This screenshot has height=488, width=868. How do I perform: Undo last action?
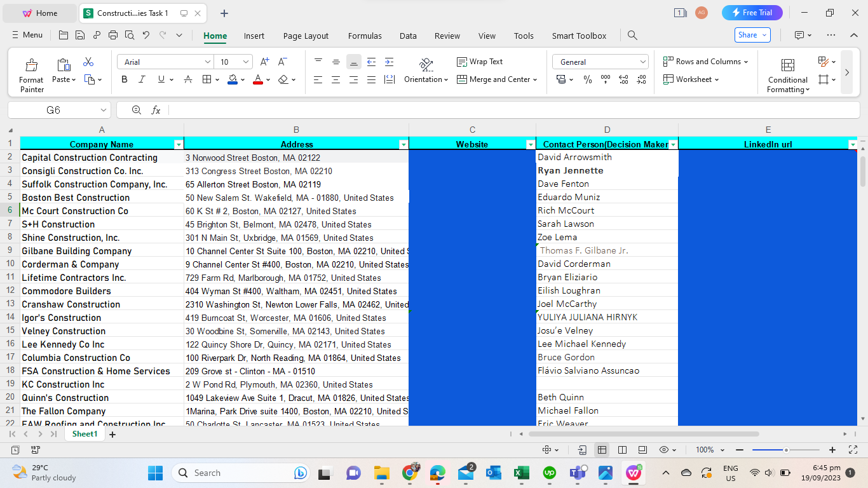(x=146, y=35)
